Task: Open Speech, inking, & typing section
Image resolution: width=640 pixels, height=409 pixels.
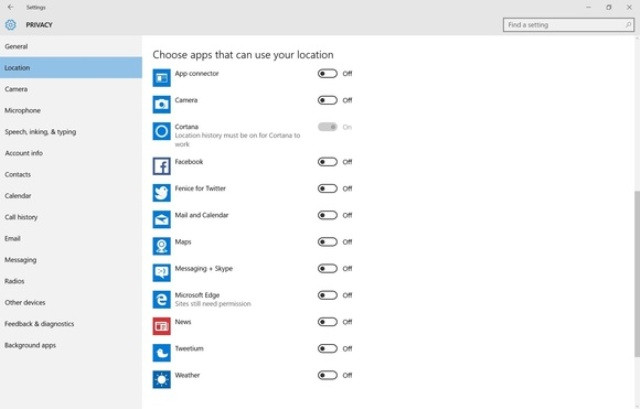Action: pos(40,132)
